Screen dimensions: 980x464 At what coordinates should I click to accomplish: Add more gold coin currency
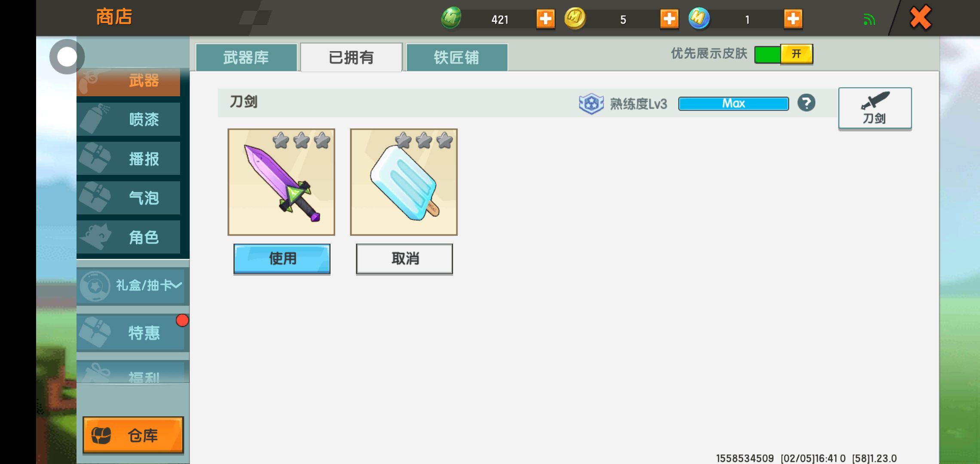(x=669, y=19)
